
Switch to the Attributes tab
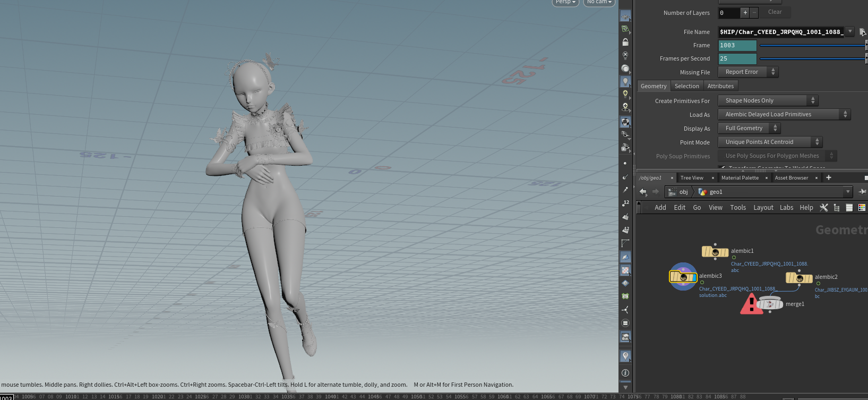[720, 86]
